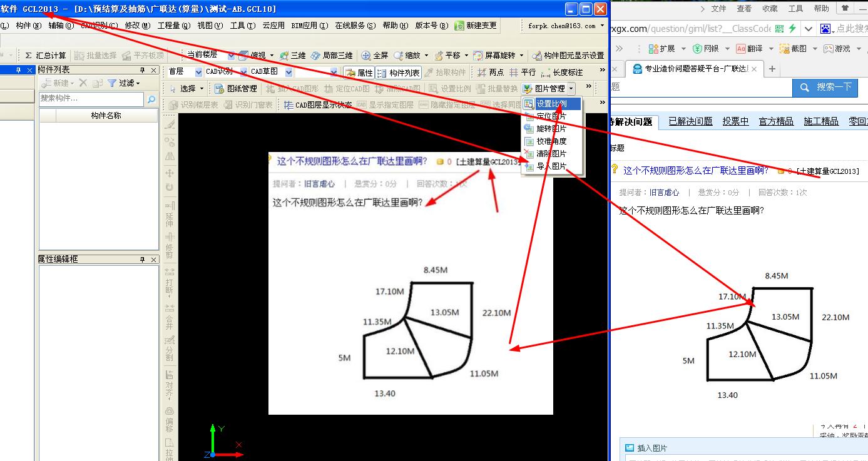Screen dimensions: 868x461
Task: Select the 分割 split tool in the side toolbar
Action: pos(170,349)
